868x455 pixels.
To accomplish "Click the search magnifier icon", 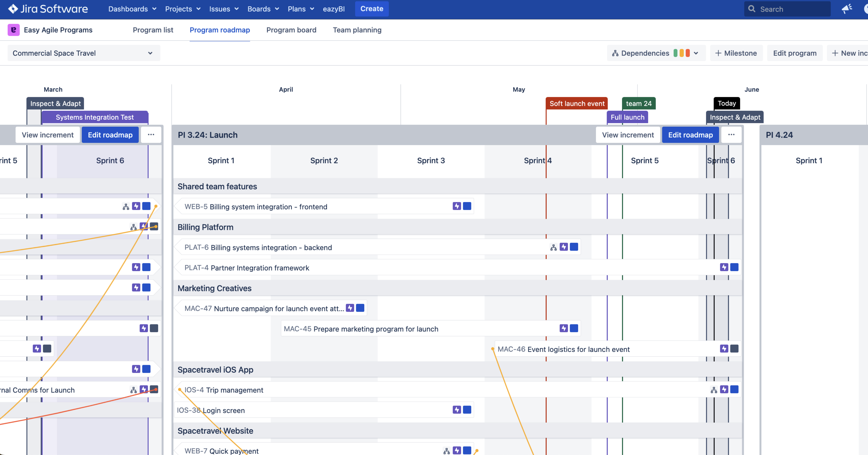I will click(752, 9).
